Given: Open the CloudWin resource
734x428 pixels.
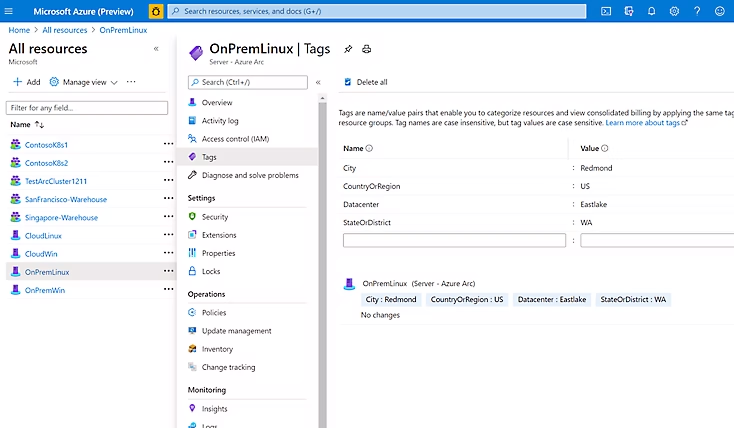Looking at the screenshot, I should click(x=41, y=254).
